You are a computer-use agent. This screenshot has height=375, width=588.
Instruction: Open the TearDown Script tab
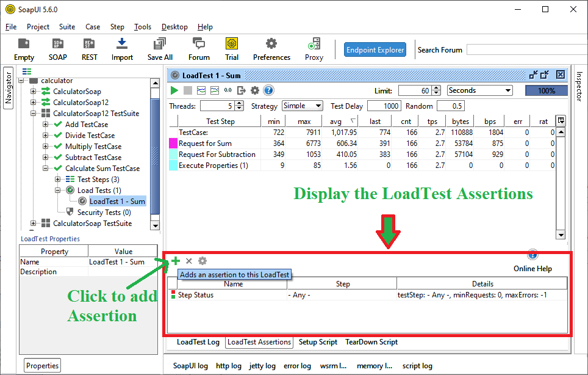tap(371, 342)
